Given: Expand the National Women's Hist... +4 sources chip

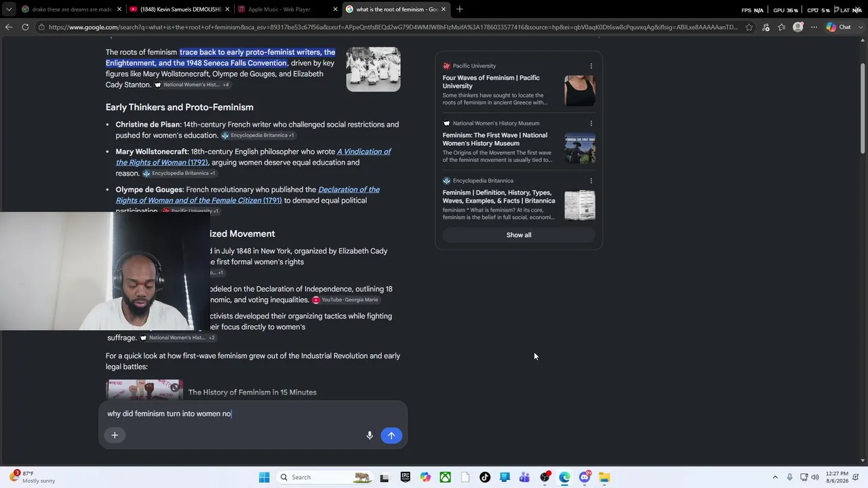Looking at the screenshot, I should coord(193,85).
